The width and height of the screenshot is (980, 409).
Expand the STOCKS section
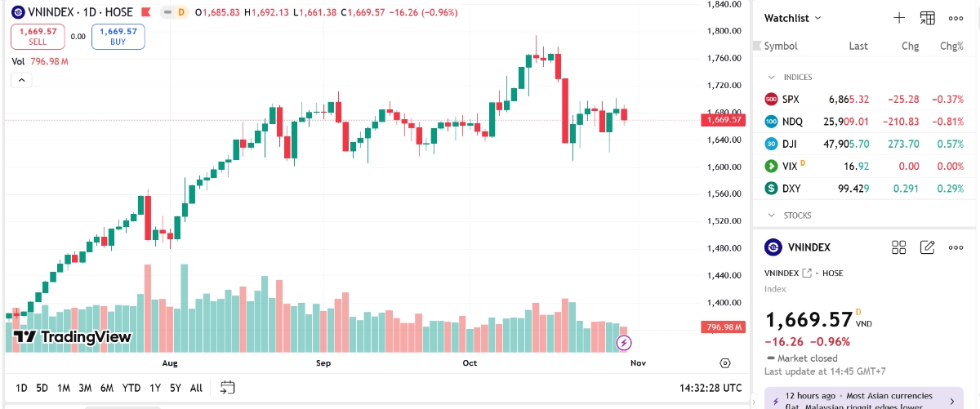[770, 216]
